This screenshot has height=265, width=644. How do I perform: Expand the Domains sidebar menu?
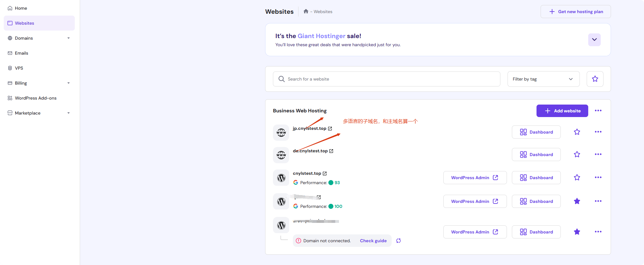(39, 38)
